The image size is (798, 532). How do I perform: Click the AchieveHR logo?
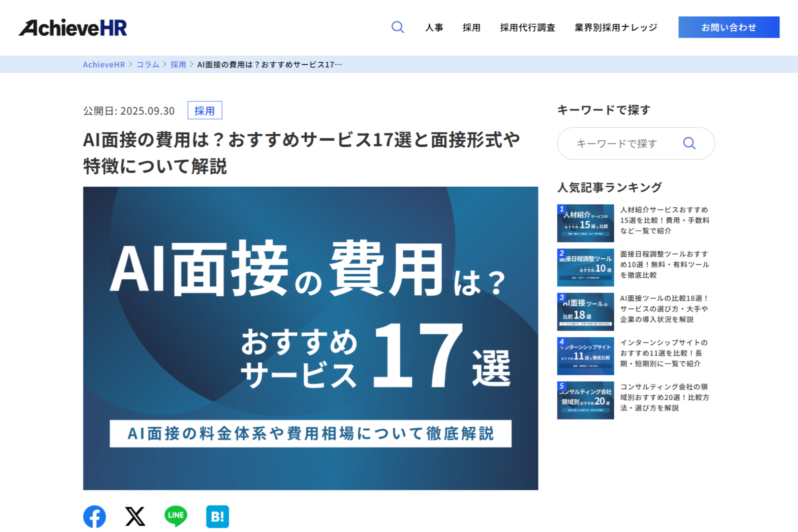coord(73,27)
